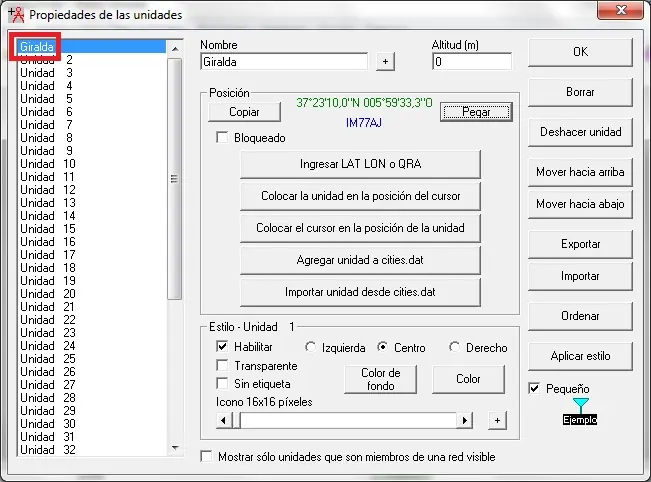This screenshot has width=651, height=482.
Task: Tick Mostrar sólo unidades de red visible
Action: tap(206, 456)
